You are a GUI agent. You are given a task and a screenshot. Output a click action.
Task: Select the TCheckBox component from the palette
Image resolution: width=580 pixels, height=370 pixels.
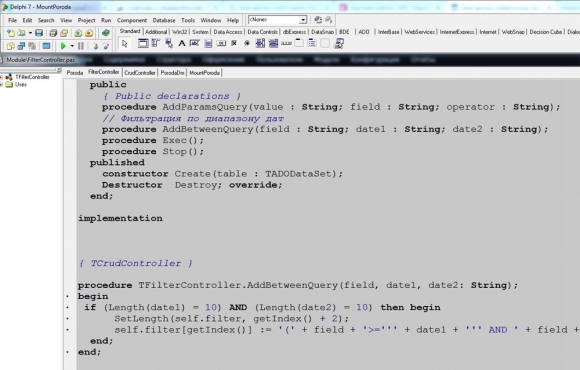click(234, 43)
